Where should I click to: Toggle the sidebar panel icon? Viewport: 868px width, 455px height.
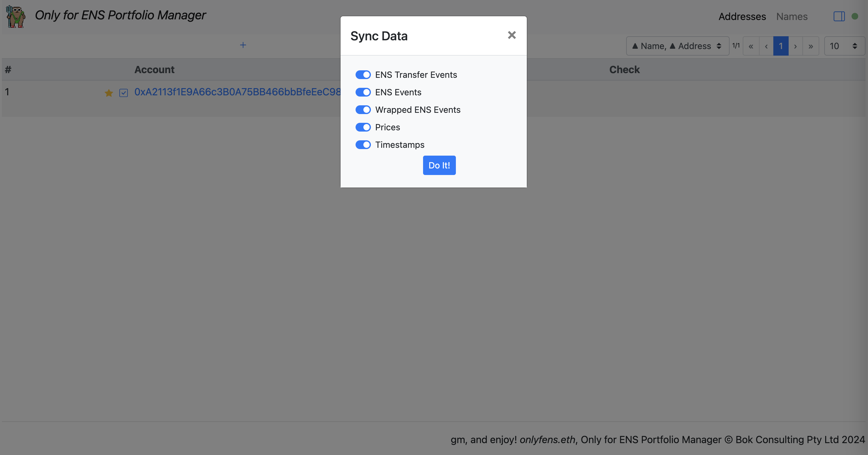pyautogui.click(x=839, y=16)
